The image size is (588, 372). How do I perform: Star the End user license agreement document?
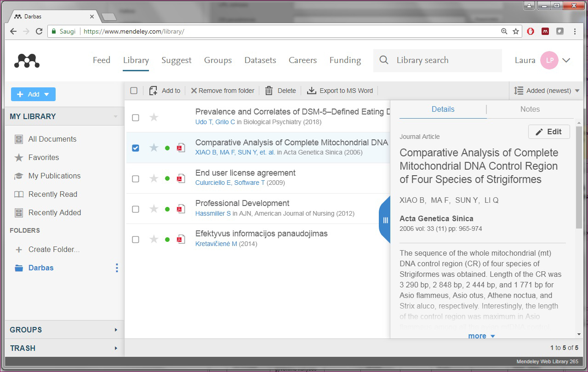154,178
